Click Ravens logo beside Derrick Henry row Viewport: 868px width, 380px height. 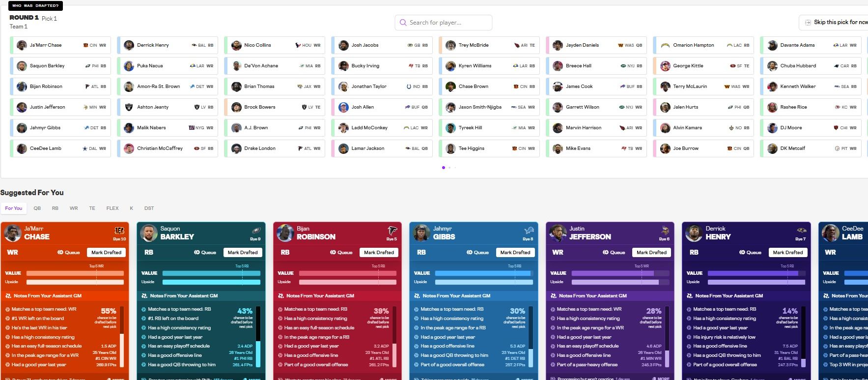[194, 45]
